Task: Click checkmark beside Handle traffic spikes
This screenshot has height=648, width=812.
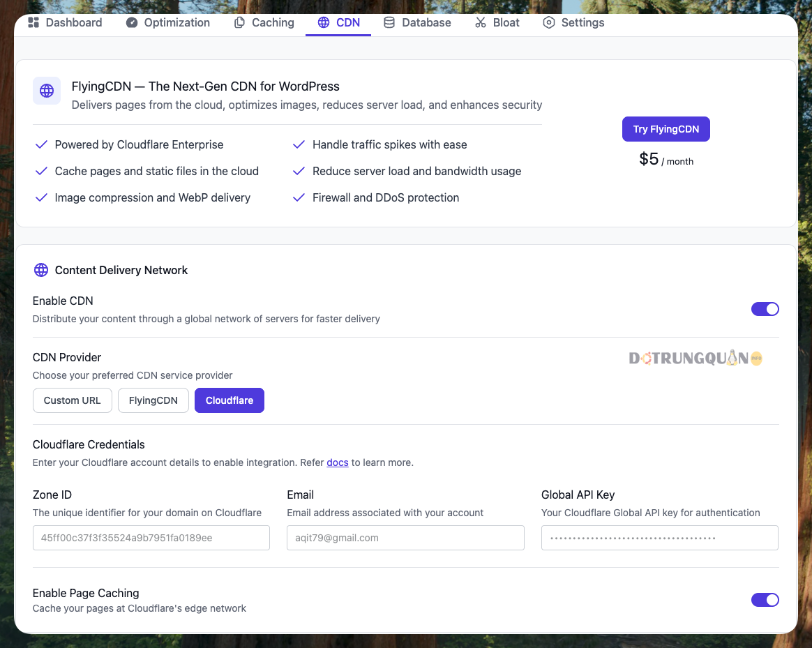Action: click(299, 144)
